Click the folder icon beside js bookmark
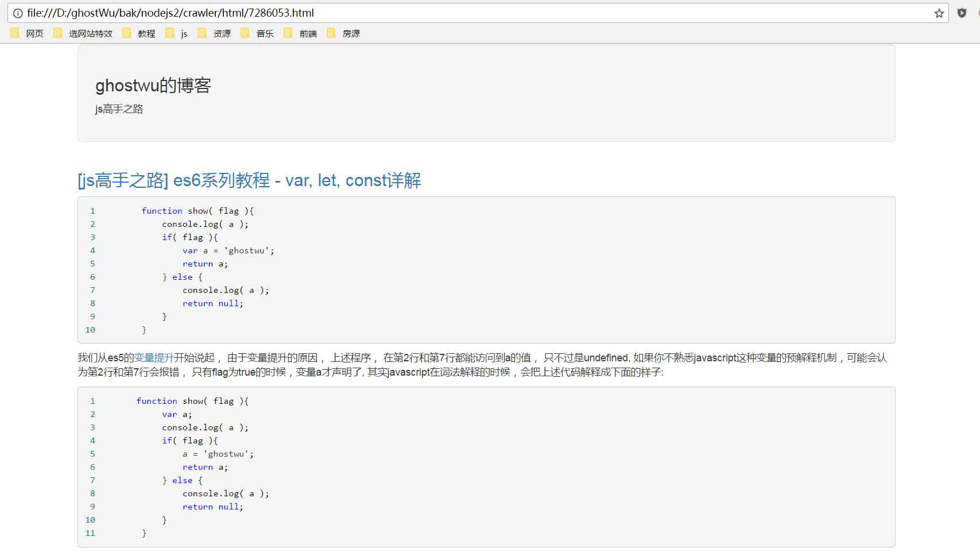980x552 pixels. pos(169,33)
